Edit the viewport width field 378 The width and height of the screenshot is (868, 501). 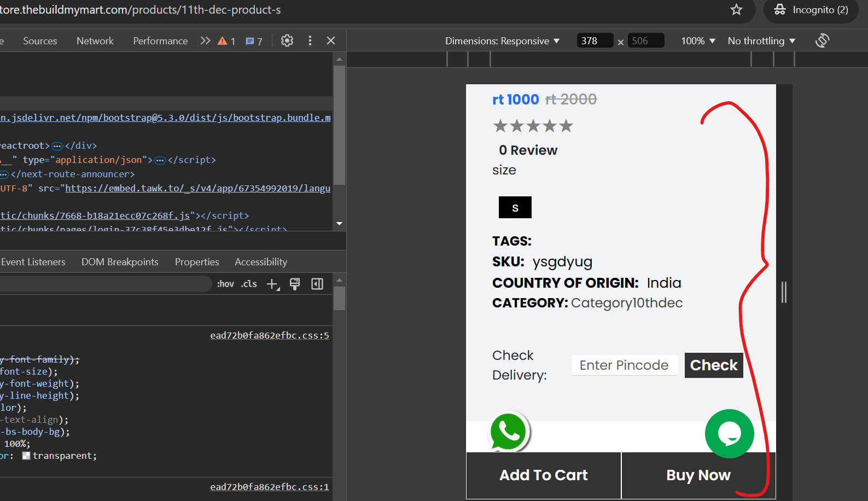pos(595,40)
